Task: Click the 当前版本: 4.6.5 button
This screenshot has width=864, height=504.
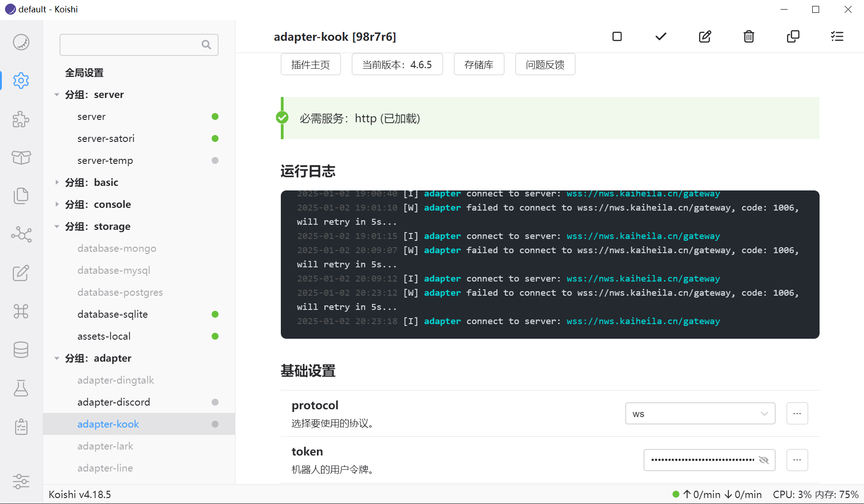Action: click(397, 64)
